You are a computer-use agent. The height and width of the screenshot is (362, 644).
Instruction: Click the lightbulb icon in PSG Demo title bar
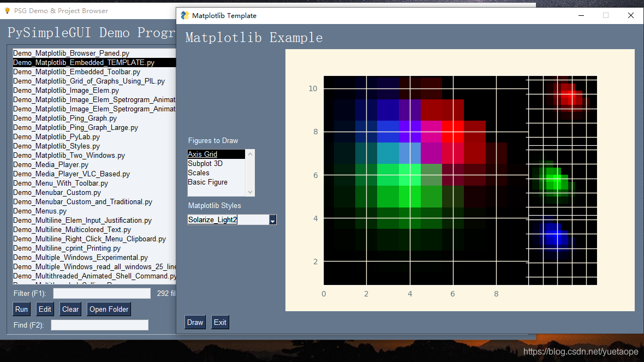(7, 11)
